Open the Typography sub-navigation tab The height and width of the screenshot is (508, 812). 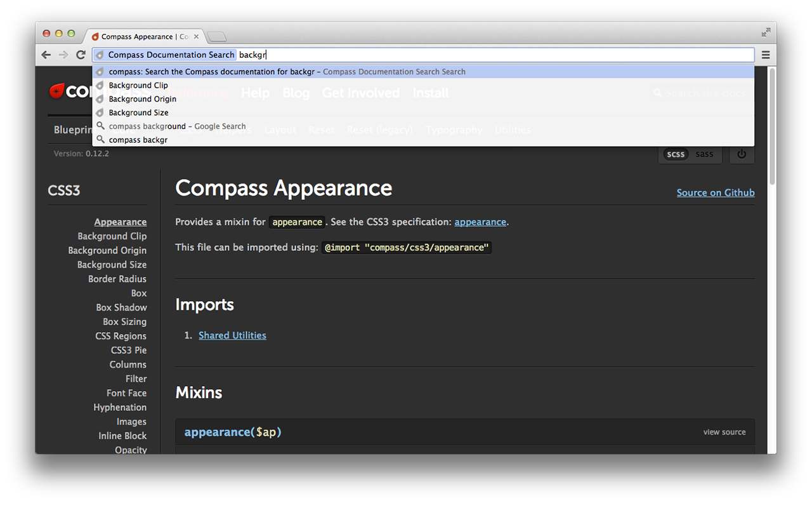tap(454, 130)
